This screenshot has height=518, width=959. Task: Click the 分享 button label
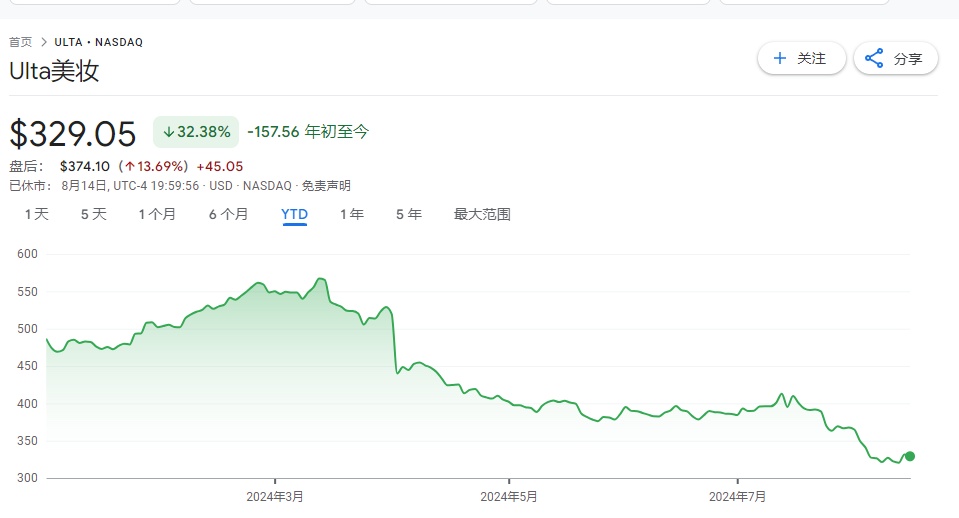click(x=908, y=59)
